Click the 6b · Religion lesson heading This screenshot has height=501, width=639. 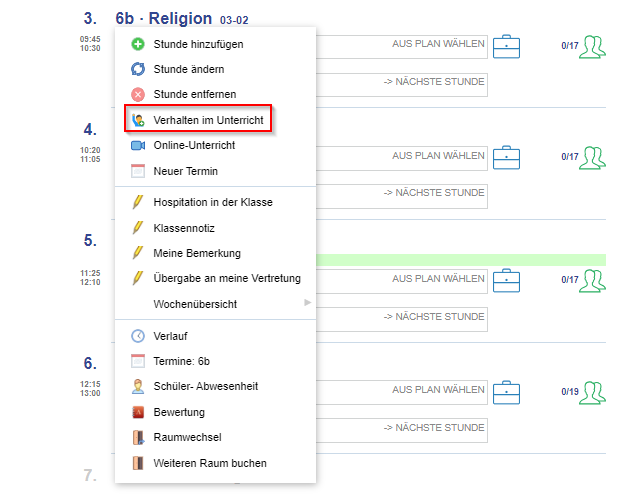[164, 18]
